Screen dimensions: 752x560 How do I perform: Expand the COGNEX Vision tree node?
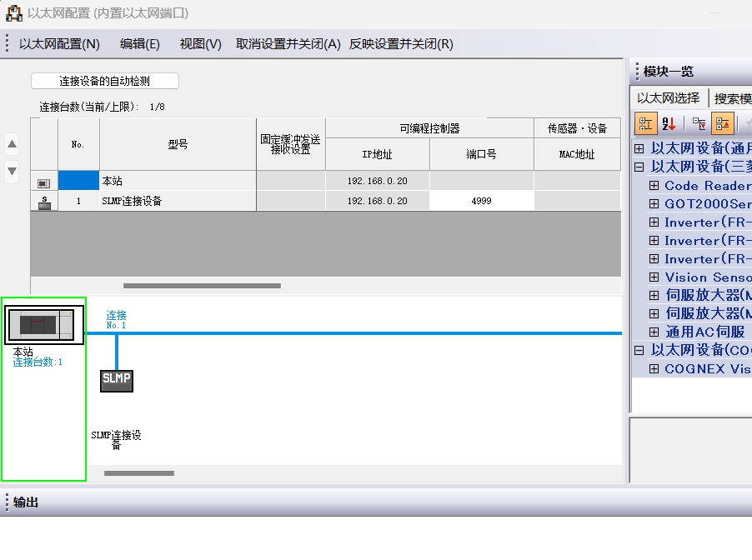coord(654,369)
